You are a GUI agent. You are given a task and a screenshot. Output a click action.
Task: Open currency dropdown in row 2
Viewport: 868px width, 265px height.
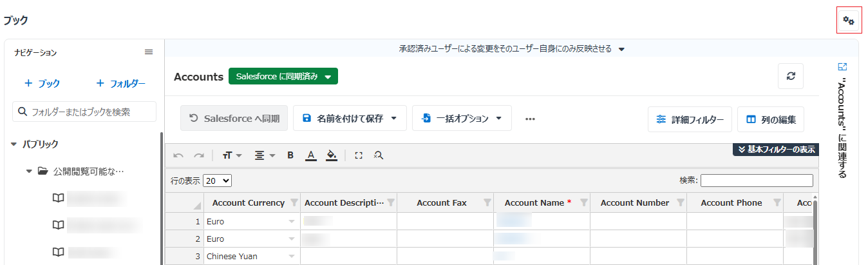(x=292, y=239)
